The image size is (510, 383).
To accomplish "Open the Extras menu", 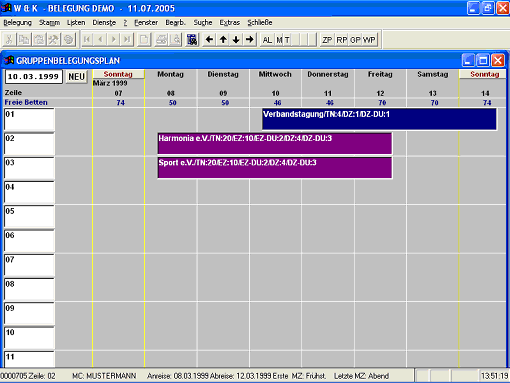I will click(230, 23).
